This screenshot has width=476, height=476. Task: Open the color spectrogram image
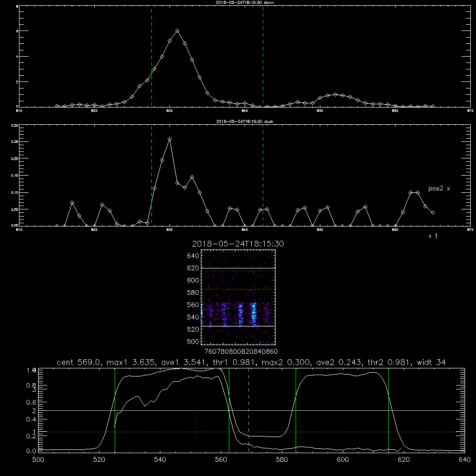click(x=238, y=297)
